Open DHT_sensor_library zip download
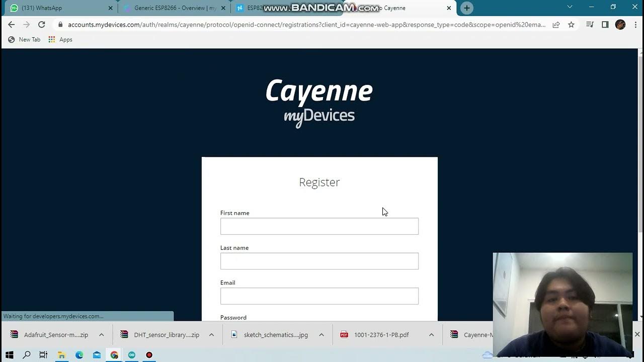Image resolution: width=644 pixels, height=362 pixels. pos(160,335)
